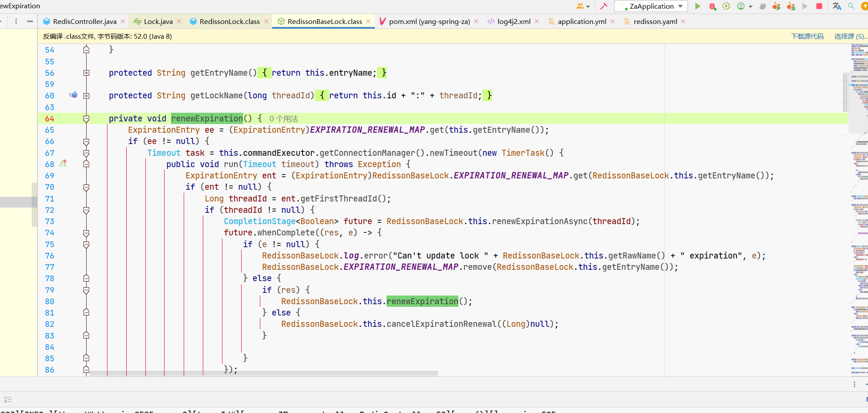Run with coverage icon
This screenshot has width=868, height=413.
pyautogui.click(x=726, y=6)
